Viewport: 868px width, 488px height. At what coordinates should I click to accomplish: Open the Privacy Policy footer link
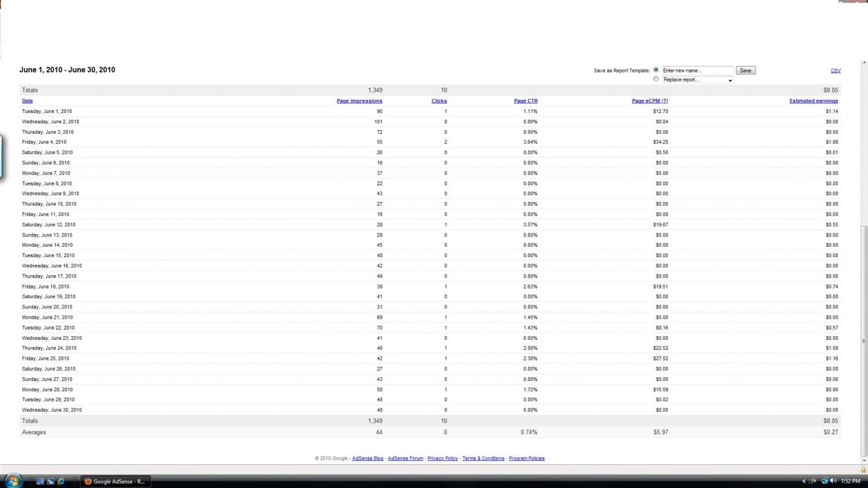click(443, 458)
